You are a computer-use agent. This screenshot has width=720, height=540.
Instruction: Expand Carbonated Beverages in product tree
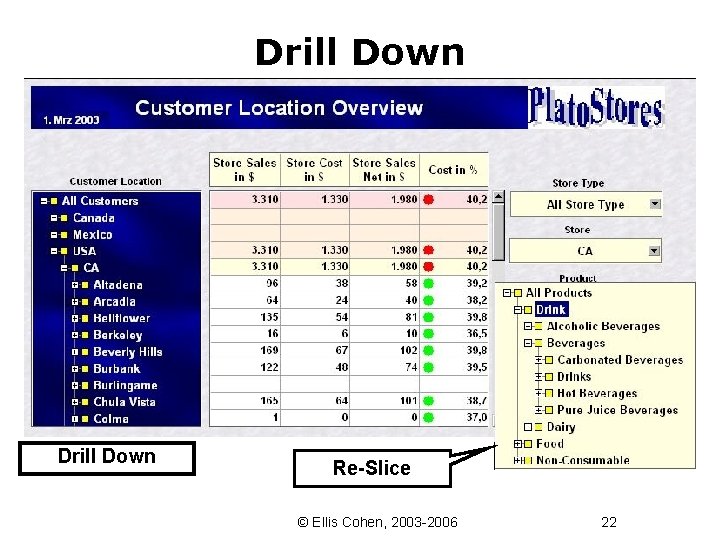coord(539,360)
